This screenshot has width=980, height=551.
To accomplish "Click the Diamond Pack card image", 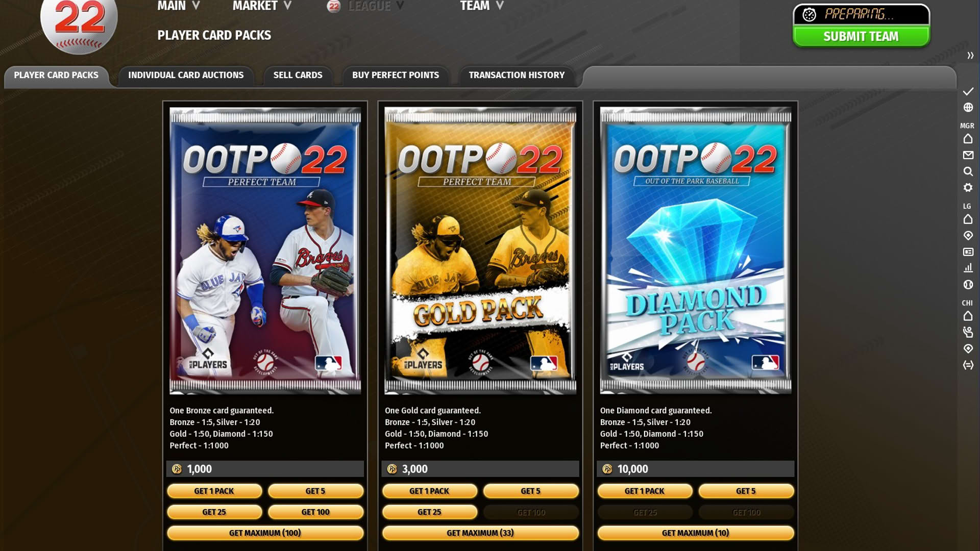I will (696, 251).
